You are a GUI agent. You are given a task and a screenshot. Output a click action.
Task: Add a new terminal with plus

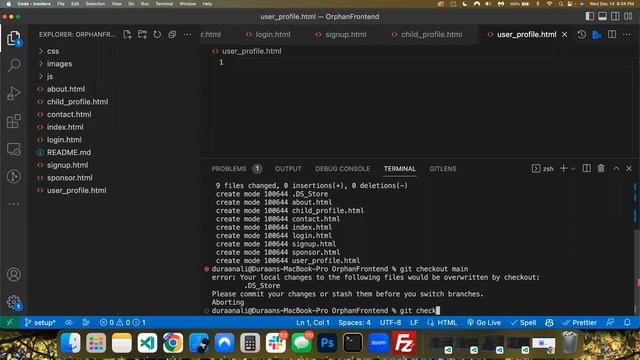coord(564,169)
